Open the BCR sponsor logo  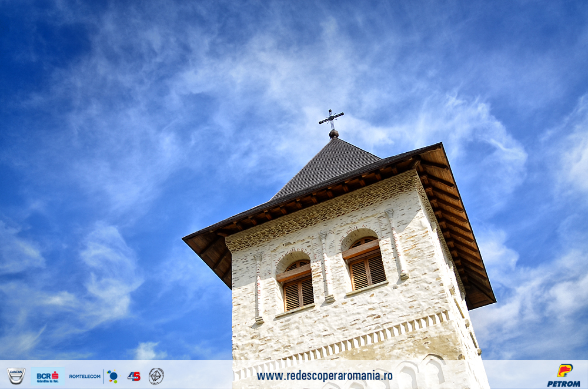47,376
